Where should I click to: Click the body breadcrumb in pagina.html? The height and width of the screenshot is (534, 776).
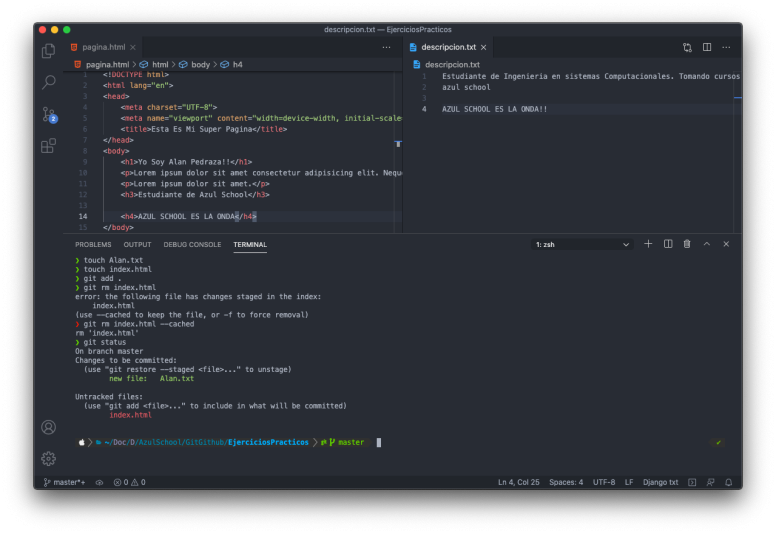coord(200,64)
